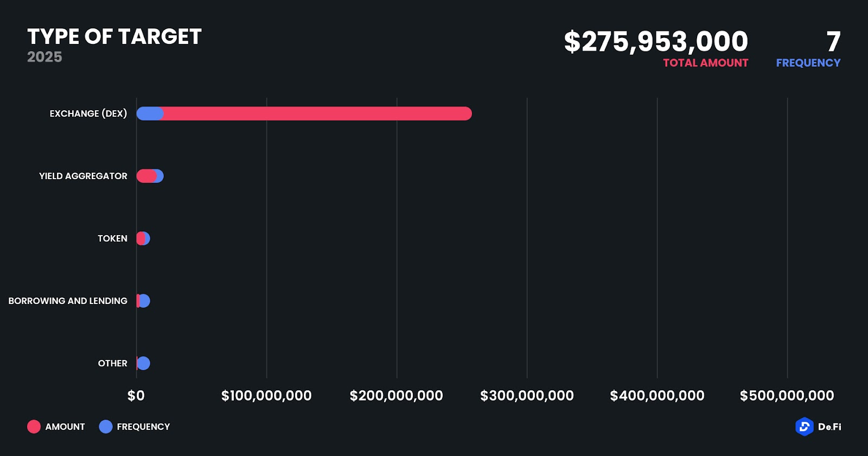Click the Amount legend label

pos(65,427)
